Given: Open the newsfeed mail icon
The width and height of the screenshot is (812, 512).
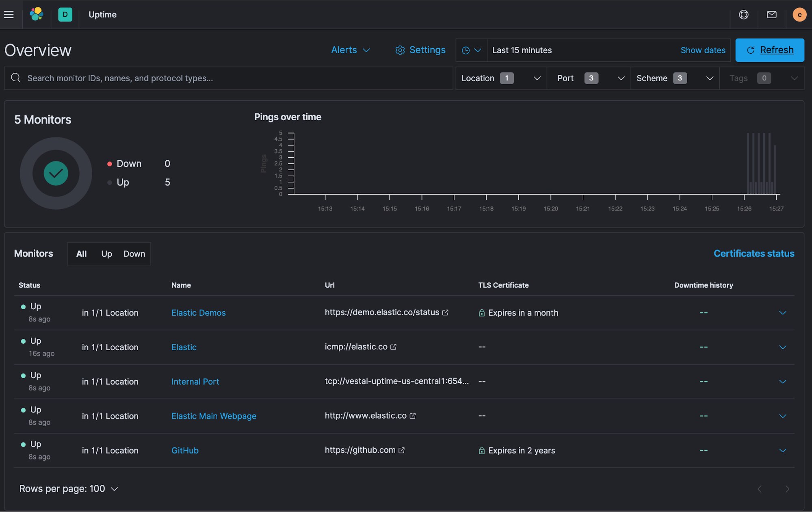Looking at the screenshot, I should 772,15.
